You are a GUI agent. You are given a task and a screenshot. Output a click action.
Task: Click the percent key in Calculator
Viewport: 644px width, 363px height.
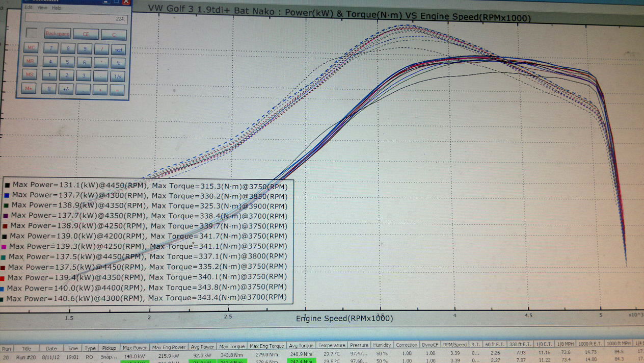pyautogui.click(x=118, y=63)
